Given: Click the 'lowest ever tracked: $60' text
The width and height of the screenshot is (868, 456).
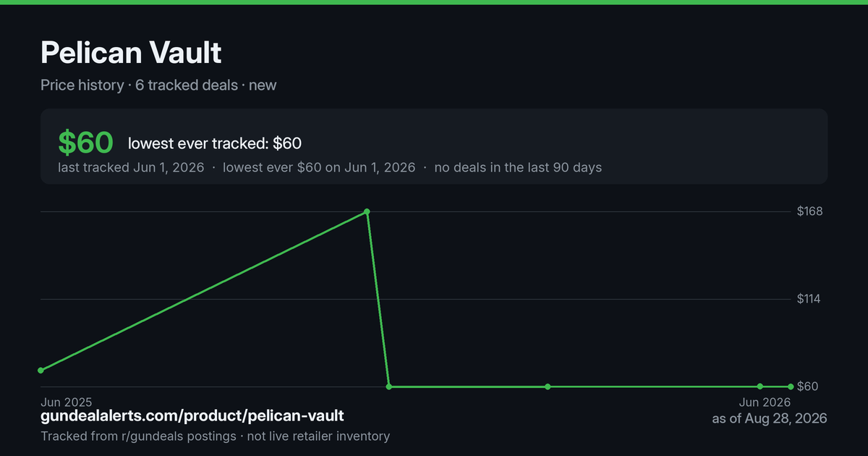Looking at the screenshot, I should pos(215,143).
